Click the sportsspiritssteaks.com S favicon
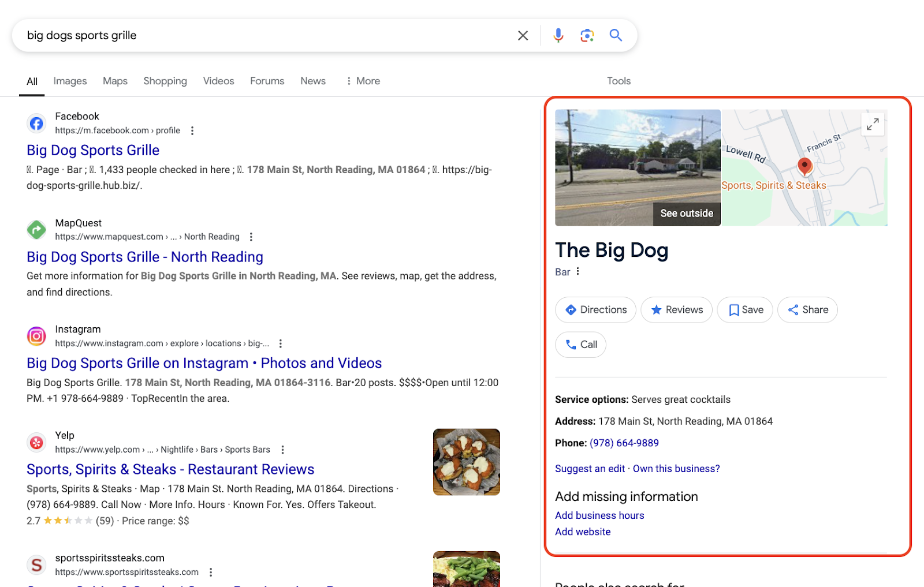Image resolution: width=924 pixels, height=587 pixels. (x=36, y=565)
